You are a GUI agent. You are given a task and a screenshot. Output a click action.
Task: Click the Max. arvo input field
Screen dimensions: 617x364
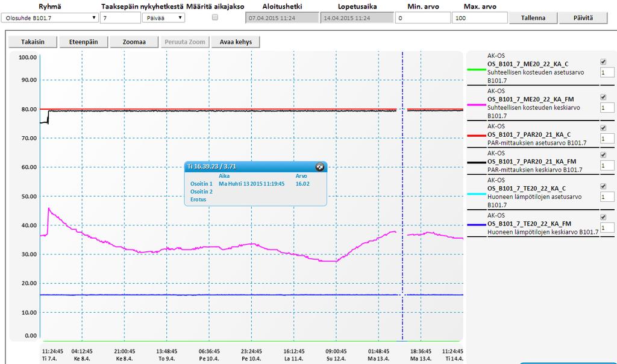pos(480,17)
